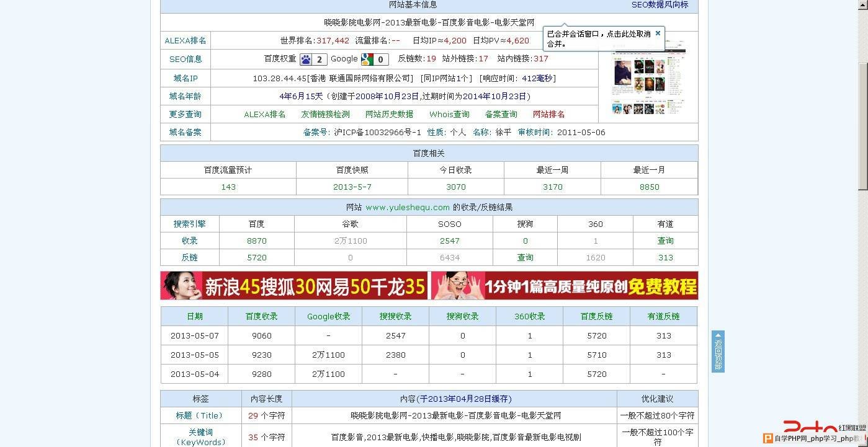Click the 站外链接 value 17
Viewport: 868px width, 447px height.
click(483, 59)
